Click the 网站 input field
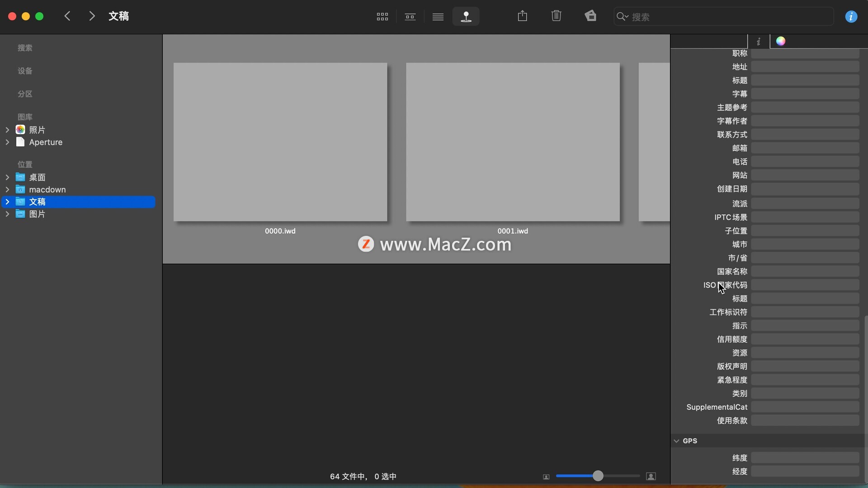 (x=805, y=175)
